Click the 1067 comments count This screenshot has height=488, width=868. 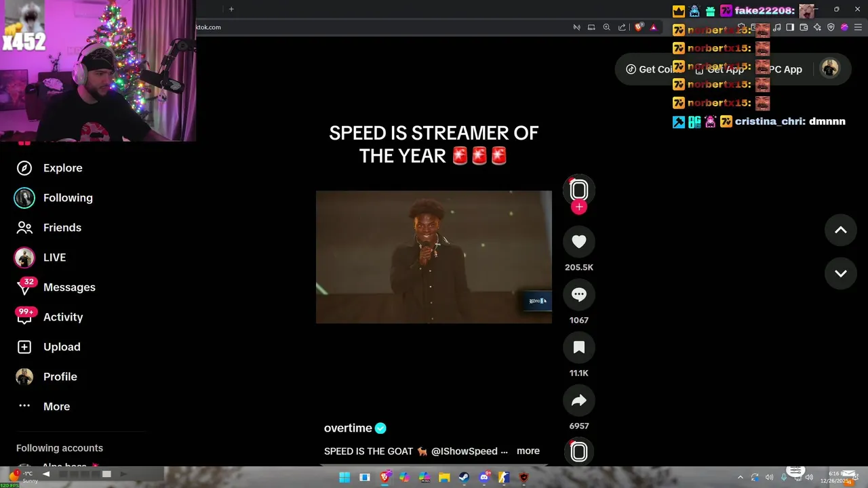[579, 320]
